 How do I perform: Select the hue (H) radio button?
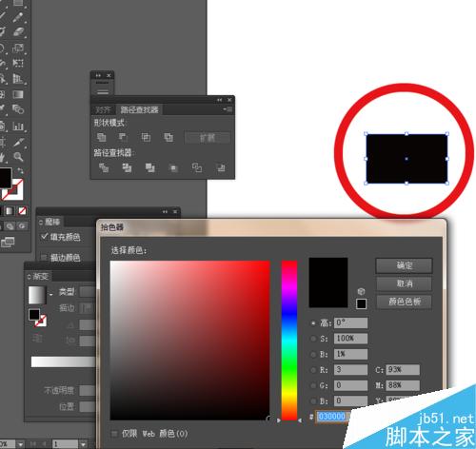tap(313, 322)
